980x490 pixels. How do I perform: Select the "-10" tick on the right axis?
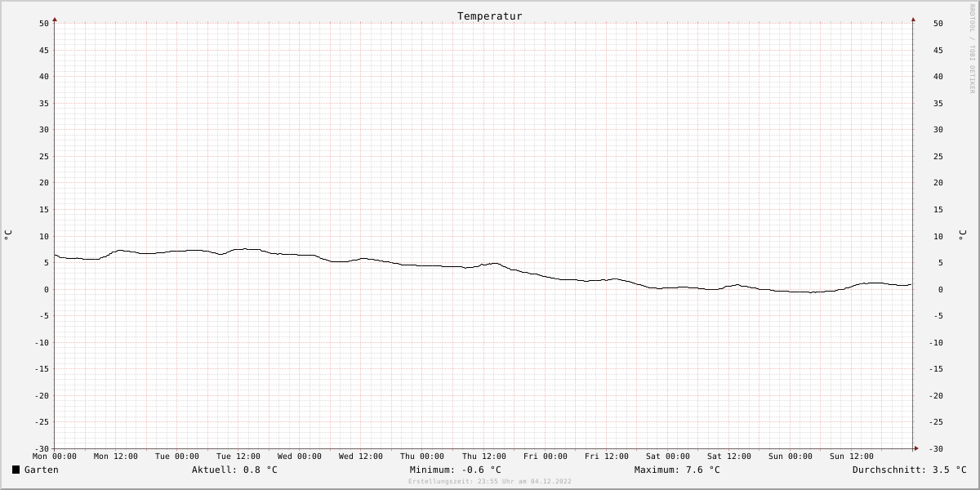935,342
